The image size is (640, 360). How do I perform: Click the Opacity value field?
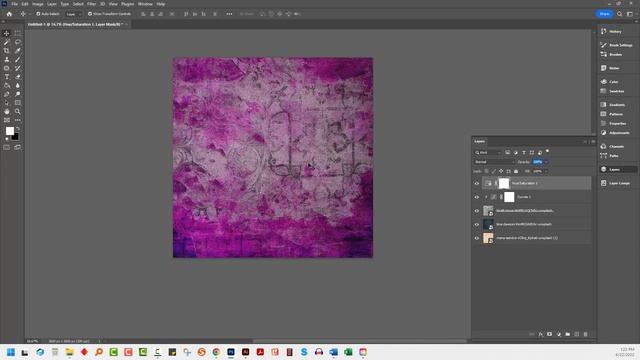tap(538, 162)
